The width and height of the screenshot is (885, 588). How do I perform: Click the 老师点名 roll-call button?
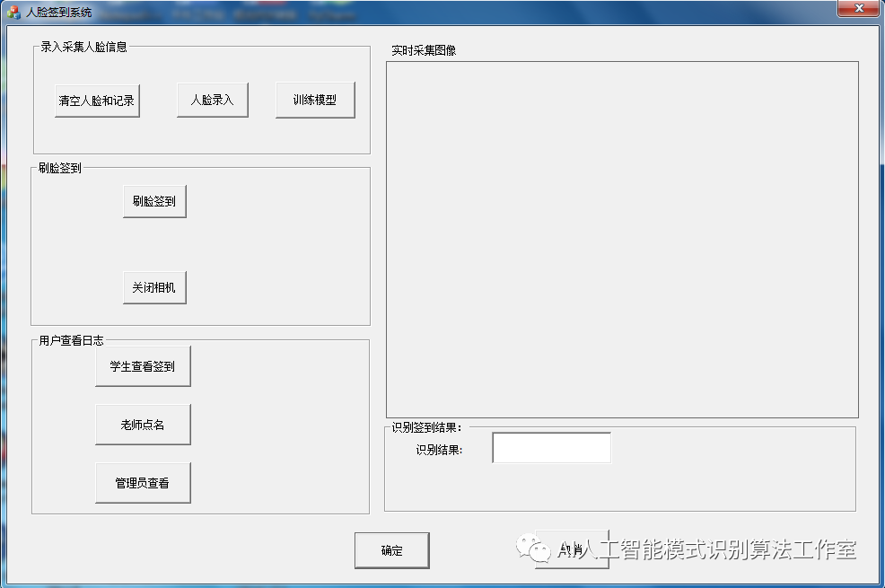pyautogui.click(x=143, y=423)
